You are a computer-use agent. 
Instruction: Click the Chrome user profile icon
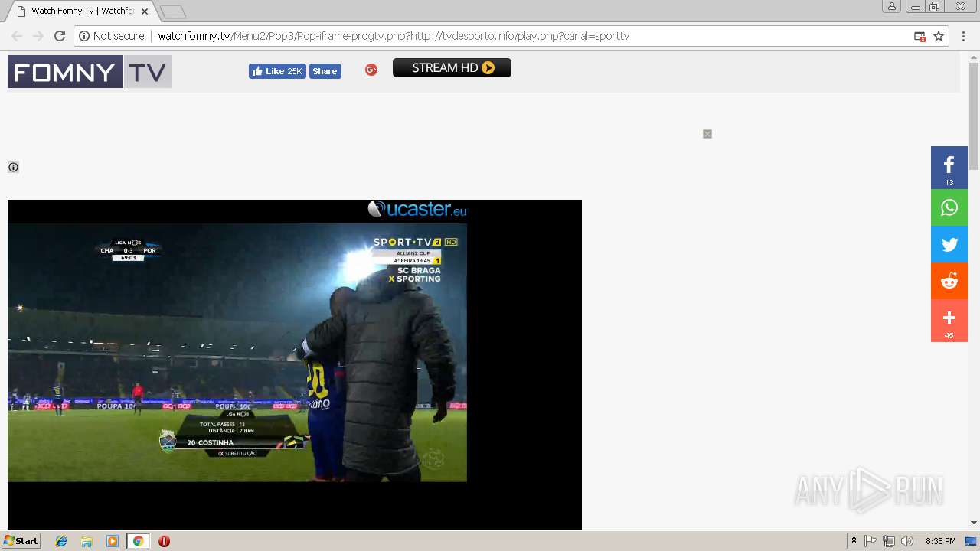click(x=892, y=6)
